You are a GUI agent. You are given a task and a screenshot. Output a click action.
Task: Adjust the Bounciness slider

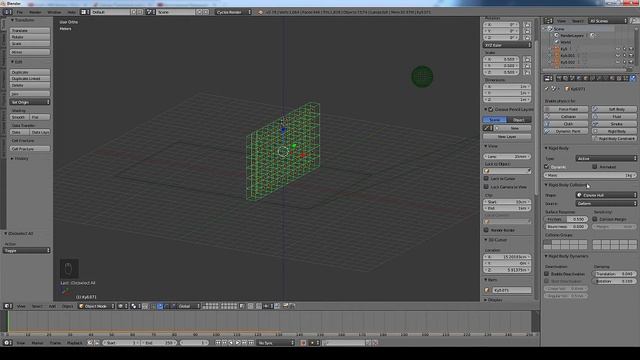click(566, 227)
